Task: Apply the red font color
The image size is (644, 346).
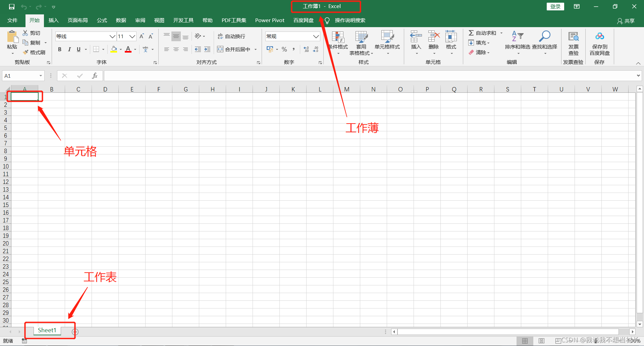Action: pyautogui.click(x=128, y=49)
